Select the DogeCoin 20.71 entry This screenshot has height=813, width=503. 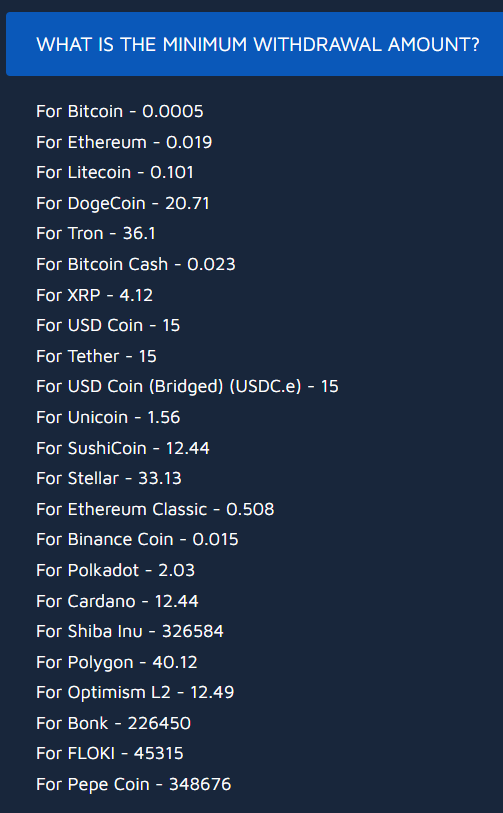[x=123, y=203]
